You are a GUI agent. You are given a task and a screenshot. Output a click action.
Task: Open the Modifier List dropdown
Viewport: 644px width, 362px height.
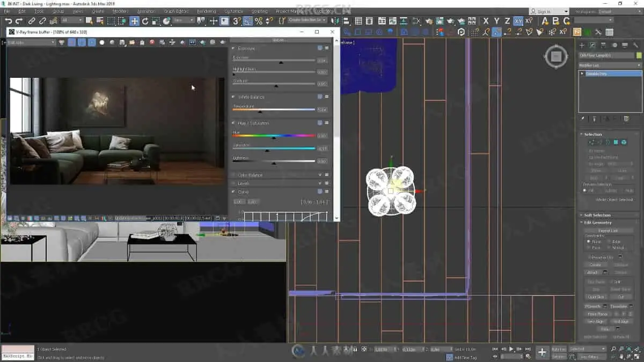click(610, 65)
